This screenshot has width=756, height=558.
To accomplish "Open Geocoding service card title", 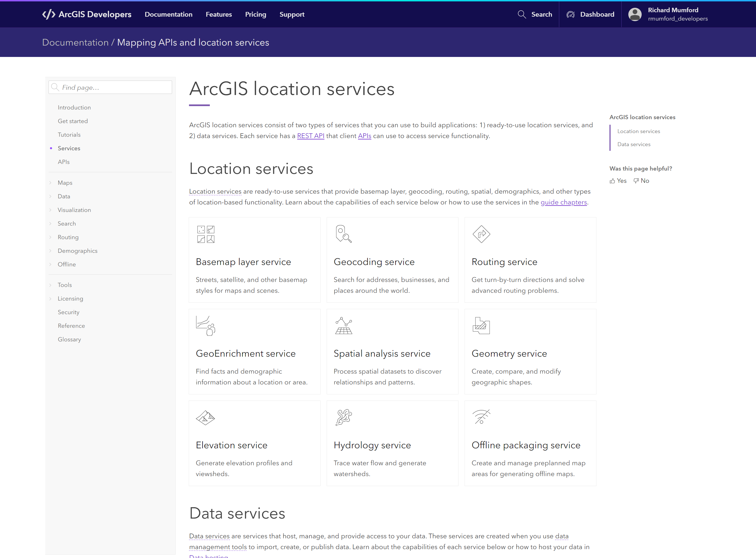I will [374, 262].
